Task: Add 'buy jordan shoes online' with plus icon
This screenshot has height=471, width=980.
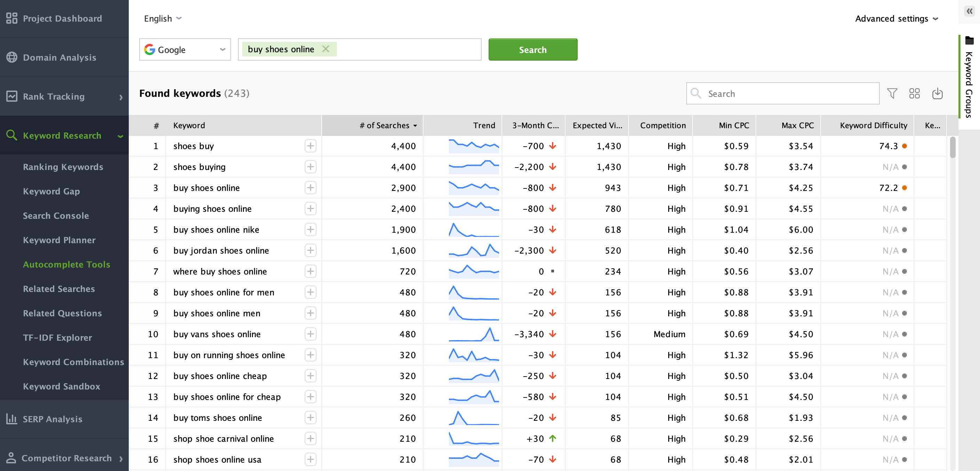Action: 310,250
